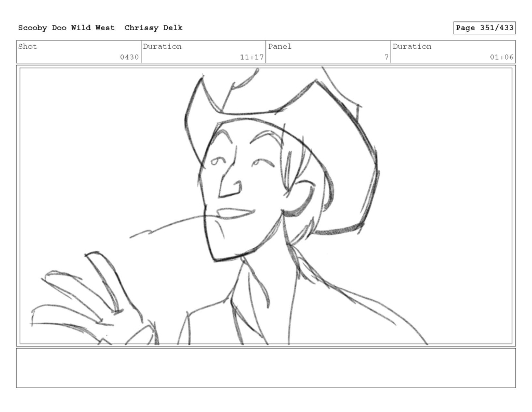Viewport: 532px width, 412px height.
Task: Click the 'Panel' label in the header
Action: pyautogui.click(x=280, y=46)
